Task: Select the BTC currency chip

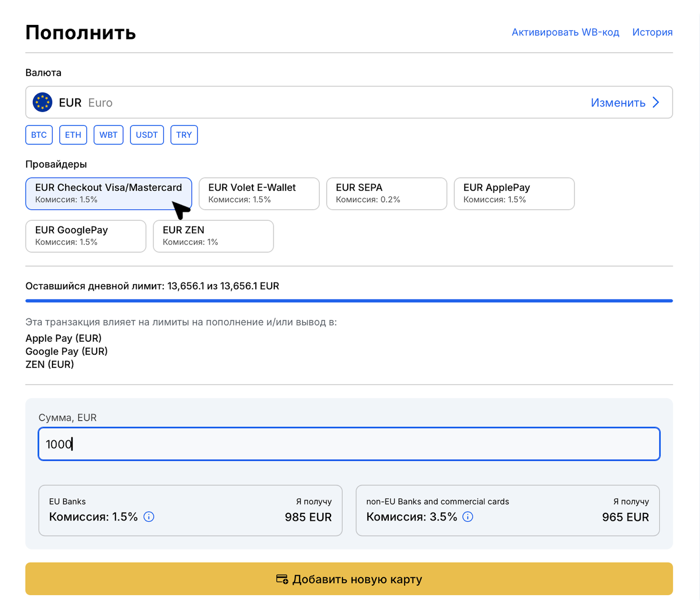Action: click(x=39, y=135)
